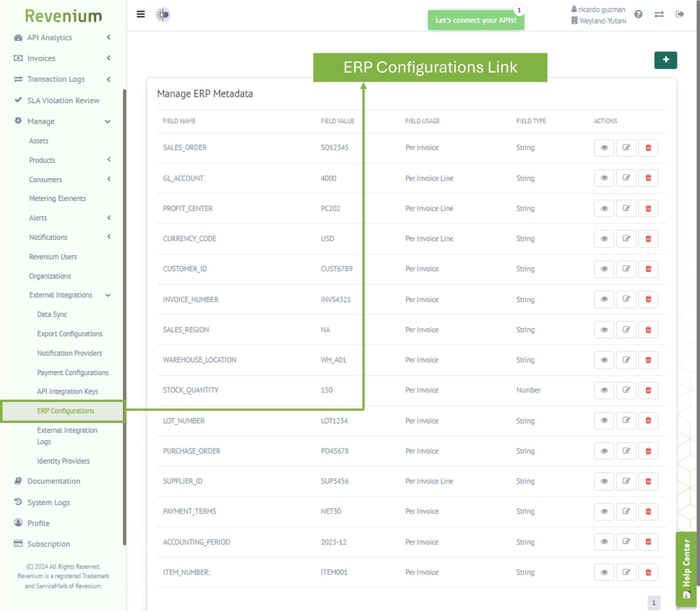Image resolution: width=700 pixels, height=611 pixels.
Task: Click the hamburger menu icon
Action: coord(140,14)
